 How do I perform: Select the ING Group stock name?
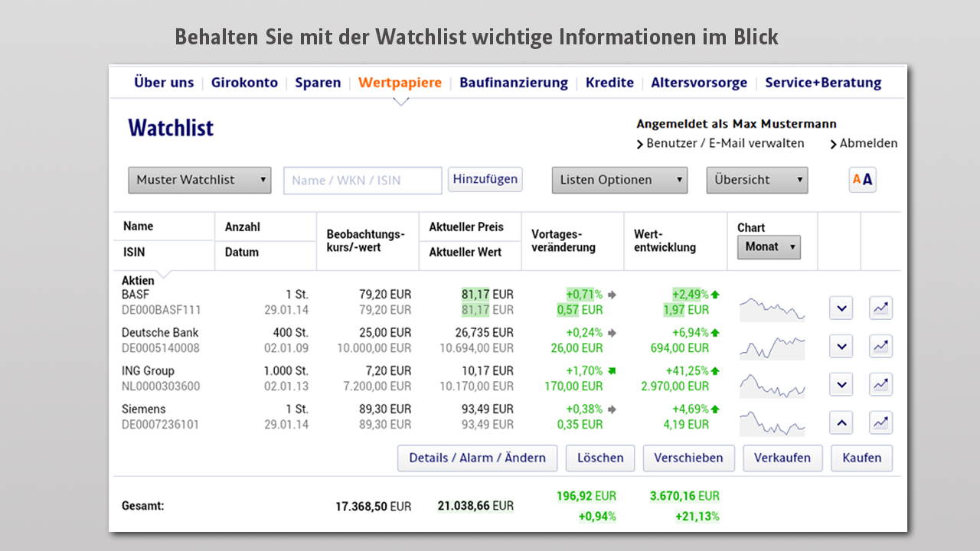click(148, 371)
